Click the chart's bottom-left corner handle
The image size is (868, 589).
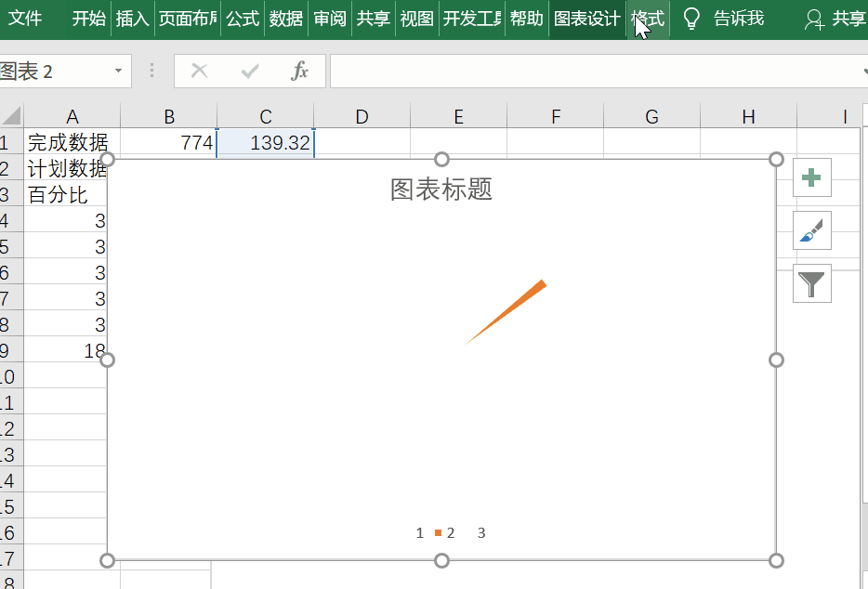click(108, 560)
